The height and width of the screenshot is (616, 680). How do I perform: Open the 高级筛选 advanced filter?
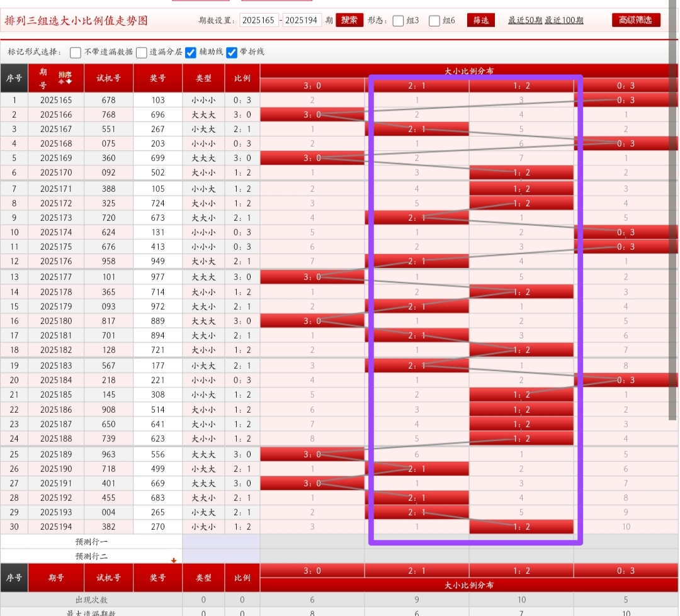[636, 20]
